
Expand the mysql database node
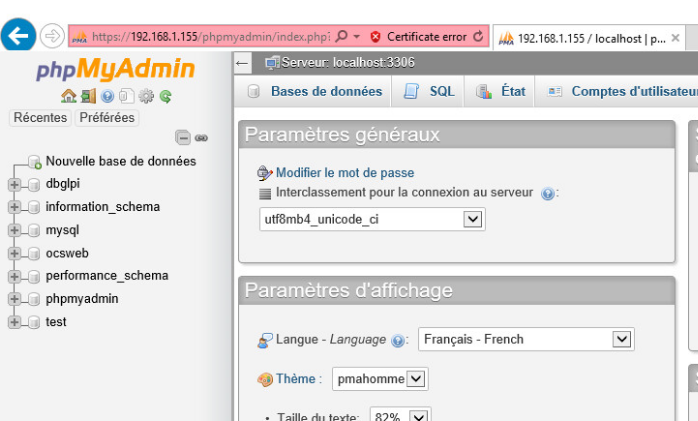(14, 230)
